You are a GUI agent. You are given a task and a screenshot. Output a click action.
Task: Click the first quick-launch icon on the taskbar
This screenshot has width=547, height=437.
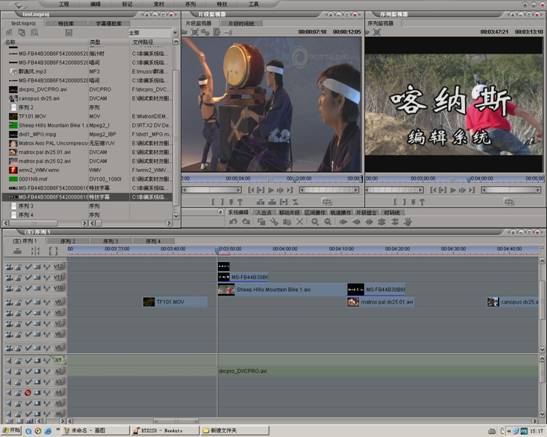29,431
